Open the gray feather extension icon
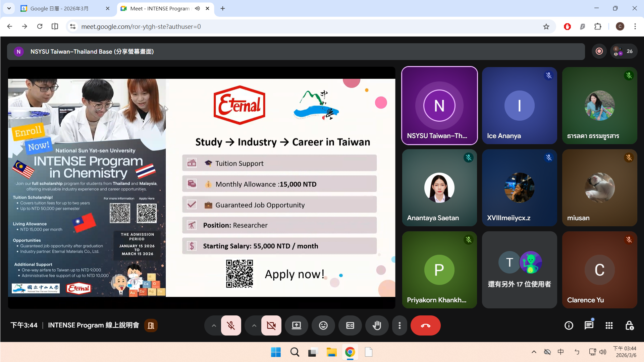This screenshot has width=644, height=362. click(583, 26)
